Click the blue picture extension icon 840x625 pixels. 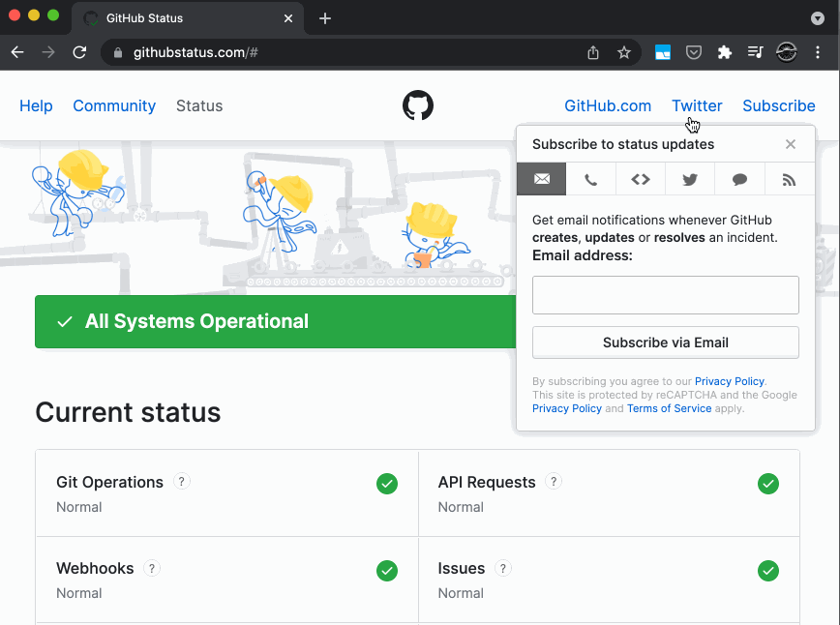pyautogui.click(x=663, y=52)
